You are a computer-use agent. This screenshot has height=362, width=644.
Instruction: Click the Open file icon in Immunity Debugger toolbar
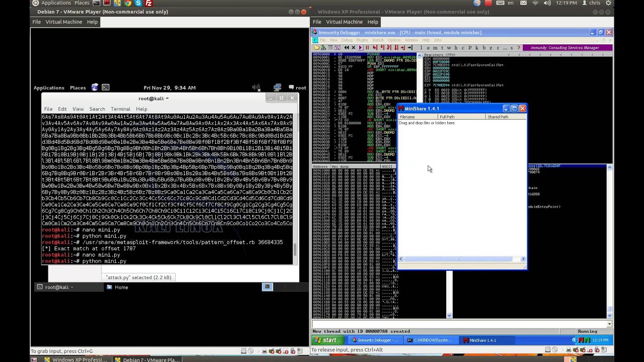tap(316, 48)
